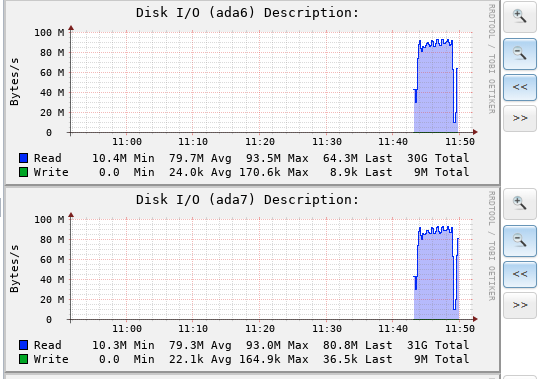Select the 36.5k Last write value

[x=357, y=360]
